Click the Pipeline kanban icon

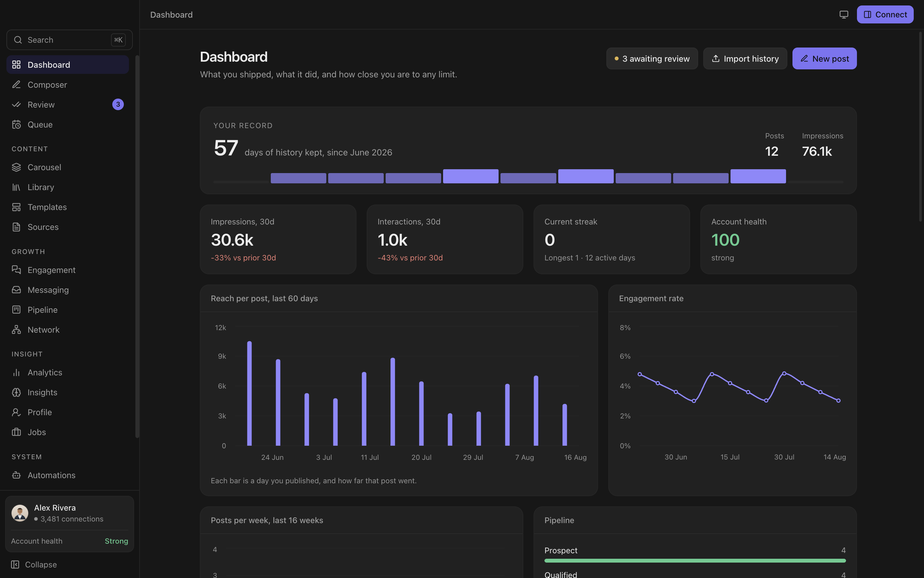pyautogui.click(x=16, y=309)
